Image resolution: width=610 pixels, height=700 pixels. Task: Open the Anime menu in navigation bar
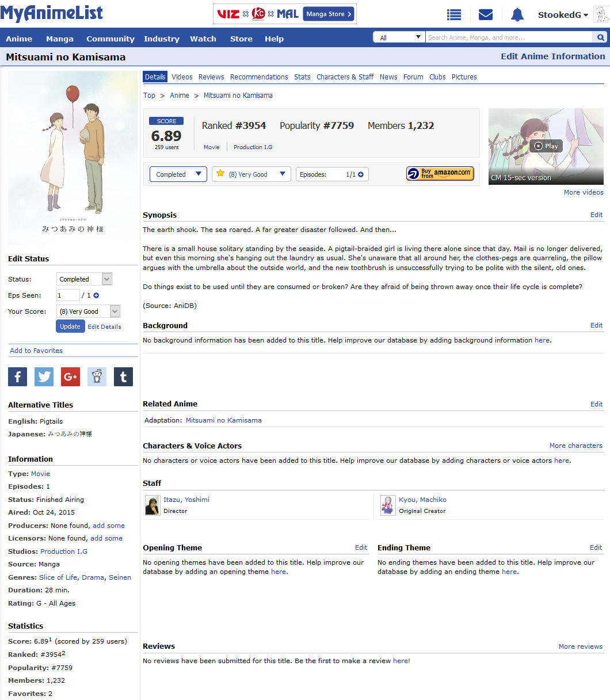(19, 39)
